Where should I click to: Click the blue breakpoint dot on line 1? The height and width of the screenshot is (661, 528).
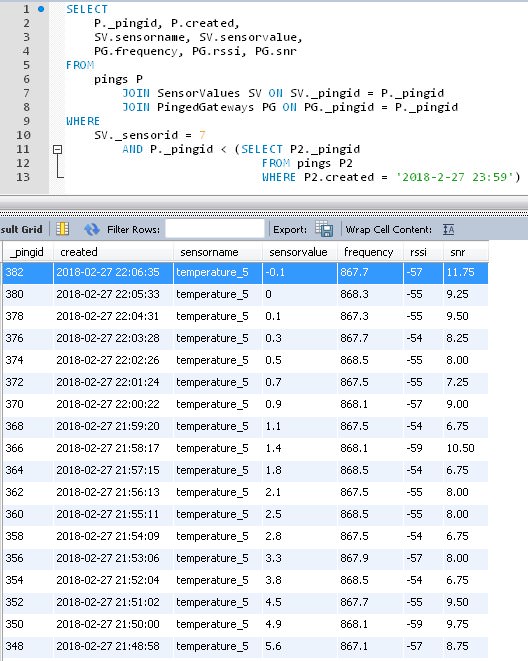point(41,9)
